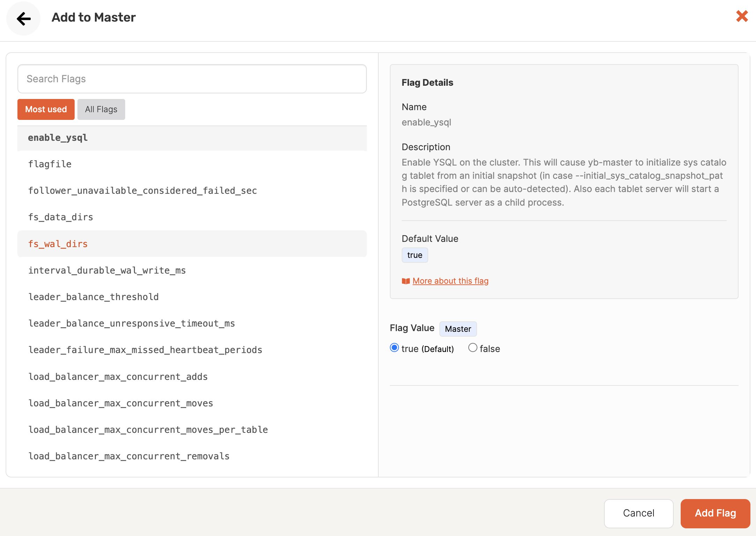Select the enable_ysql flag

pyautogui.click(x=58, y=138)
